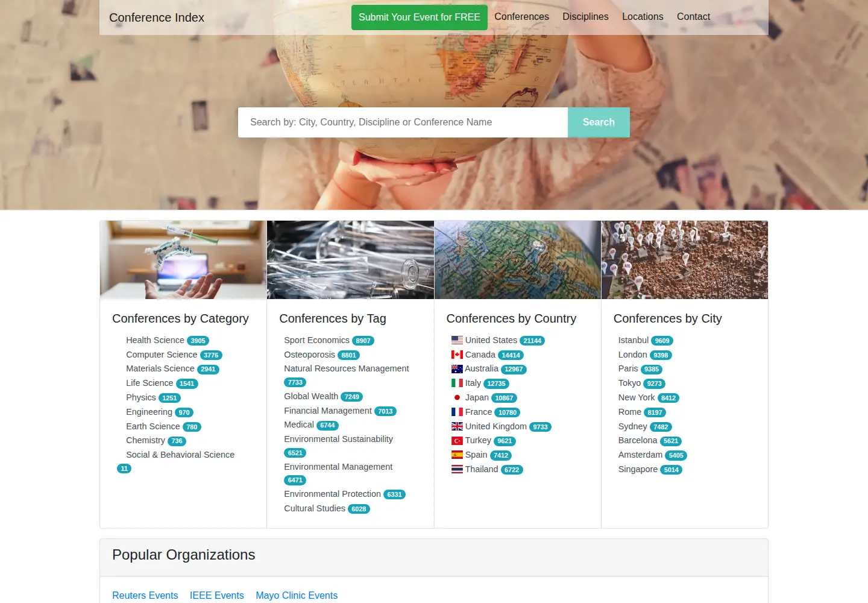Open the Disciplines menu item
The width and height of the screenshot is (868, 603).
(x=585, y=17)
